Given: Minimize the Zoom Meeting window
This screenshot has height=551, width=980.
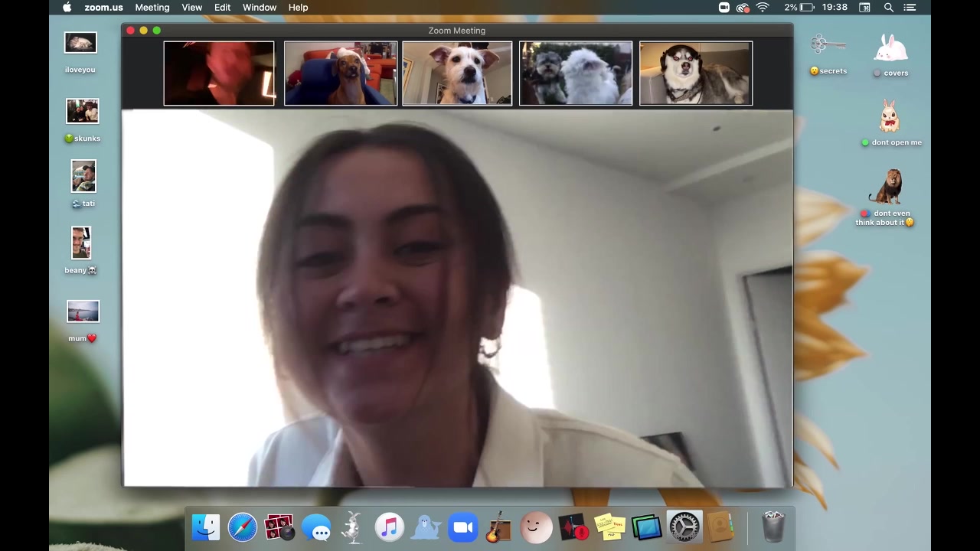Looking at the screenshot, I should click(143, 31).
